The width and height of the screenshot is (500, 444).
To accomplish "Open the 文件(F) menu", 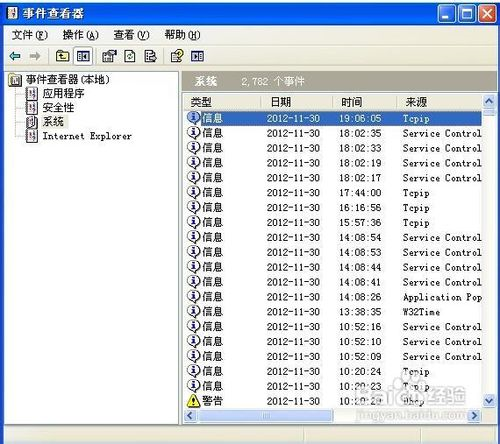I will tap(30, 35).
